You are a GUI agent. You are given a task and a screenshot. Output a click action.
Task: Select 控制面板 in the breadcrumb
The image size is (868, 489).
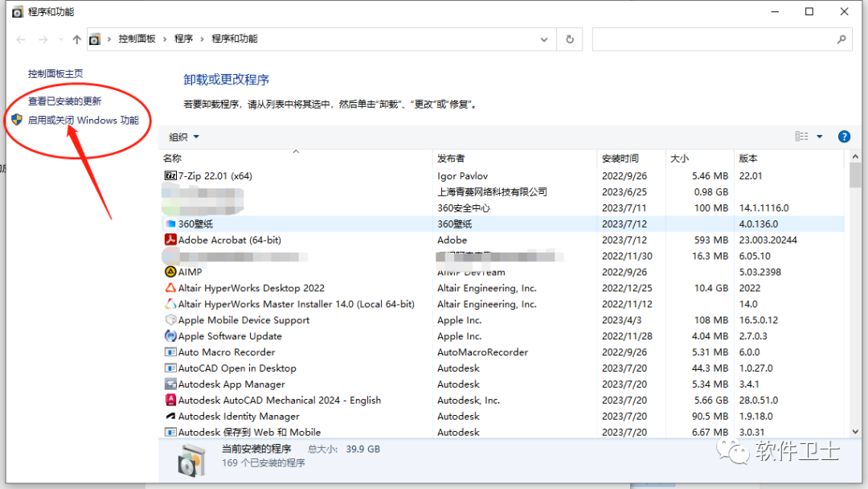coord(137,39)
